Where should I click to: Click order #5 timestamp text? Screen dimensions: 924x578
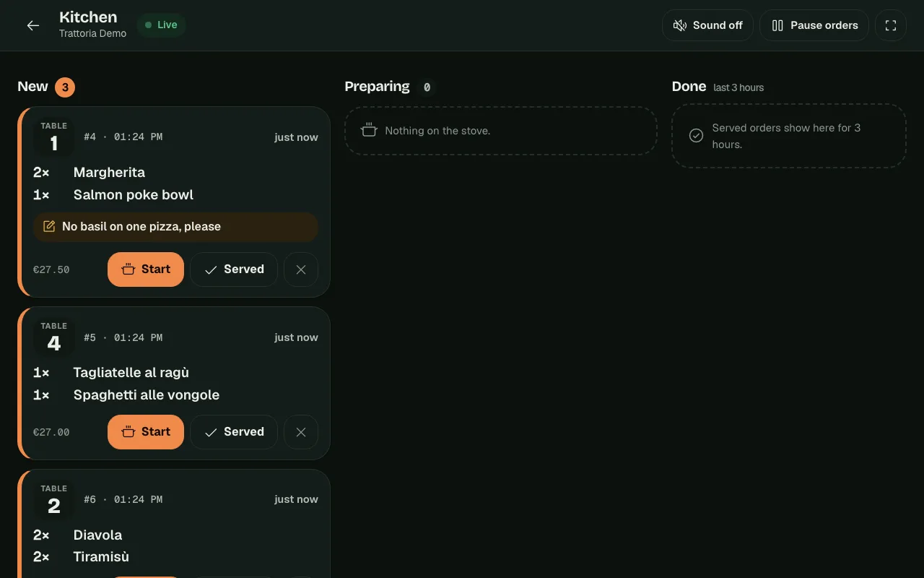pos(123,337)
